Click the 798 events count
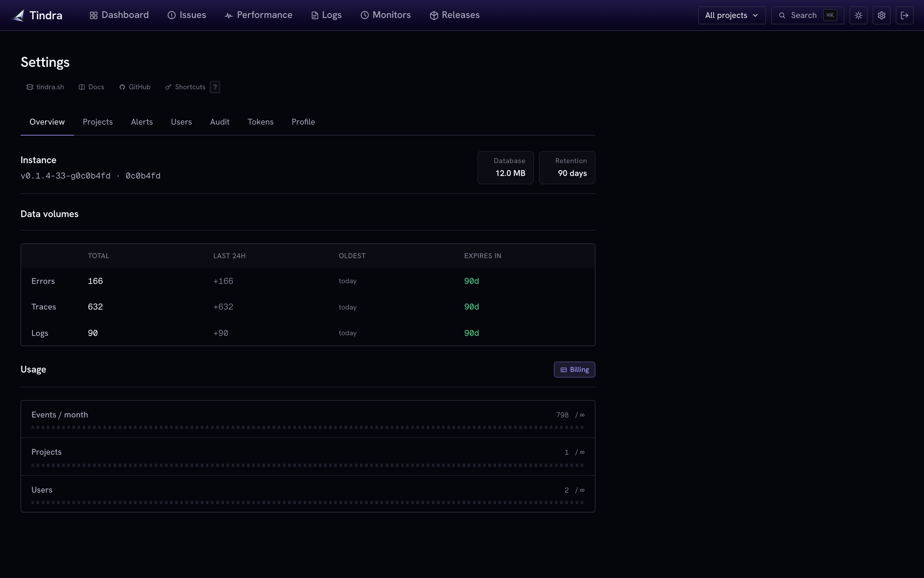Image resolution: width=924 pixels, height=578 pixels. click(x=562, y=415)
